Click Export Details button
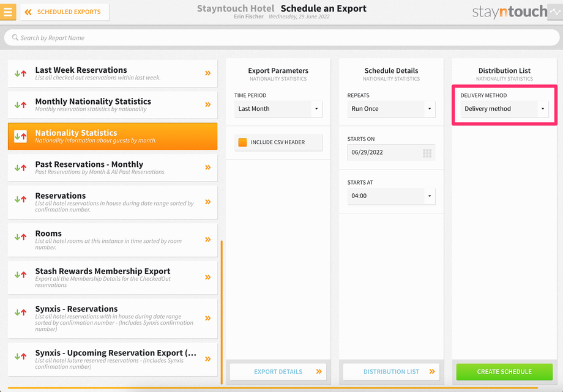This screenshot has width=563, height=392. (278, 372)
